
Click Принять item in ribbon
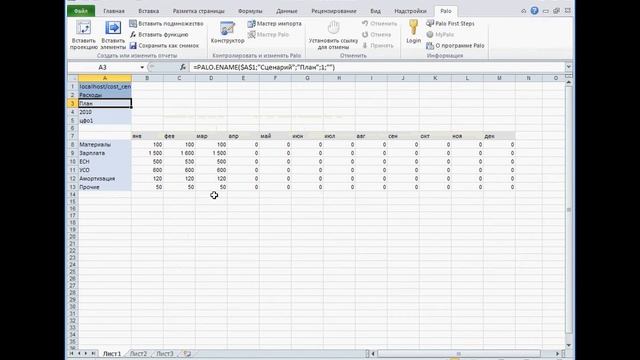point(378,46)
